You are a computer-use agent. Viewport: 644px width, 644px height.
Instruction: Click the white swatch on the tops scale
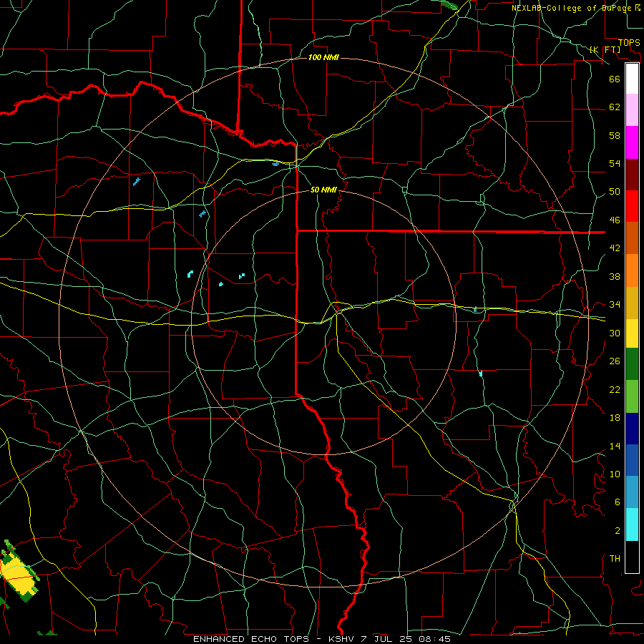(632, 79)
